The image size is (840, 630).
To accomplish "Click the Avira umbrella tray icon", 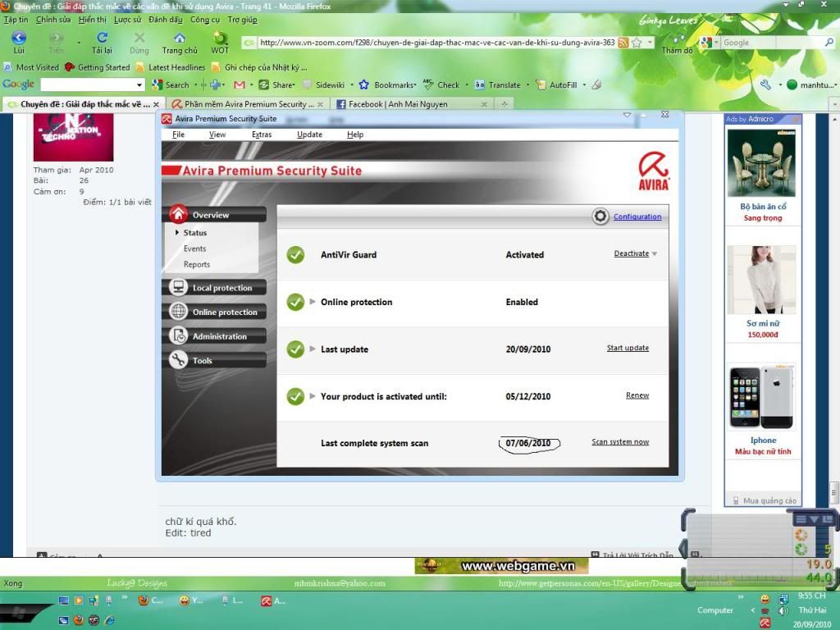I will pyautogui.click(x=765, y=623).
